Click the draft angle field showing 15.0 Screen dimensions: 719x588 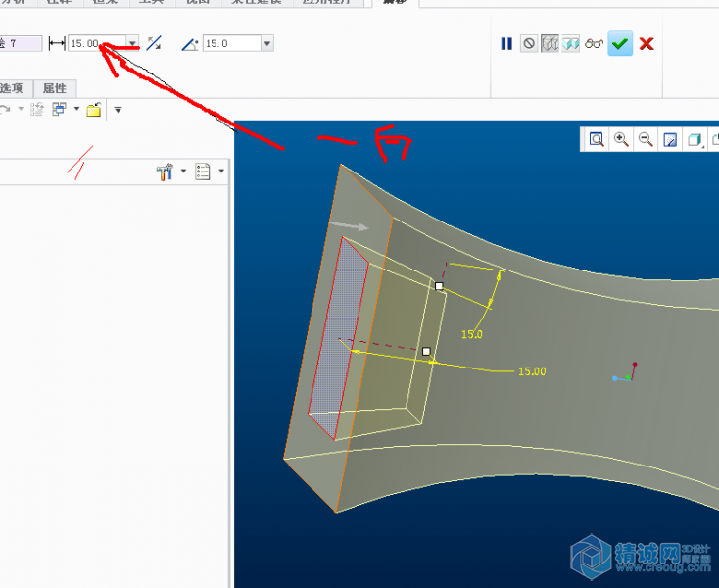[x=232, y=43]
